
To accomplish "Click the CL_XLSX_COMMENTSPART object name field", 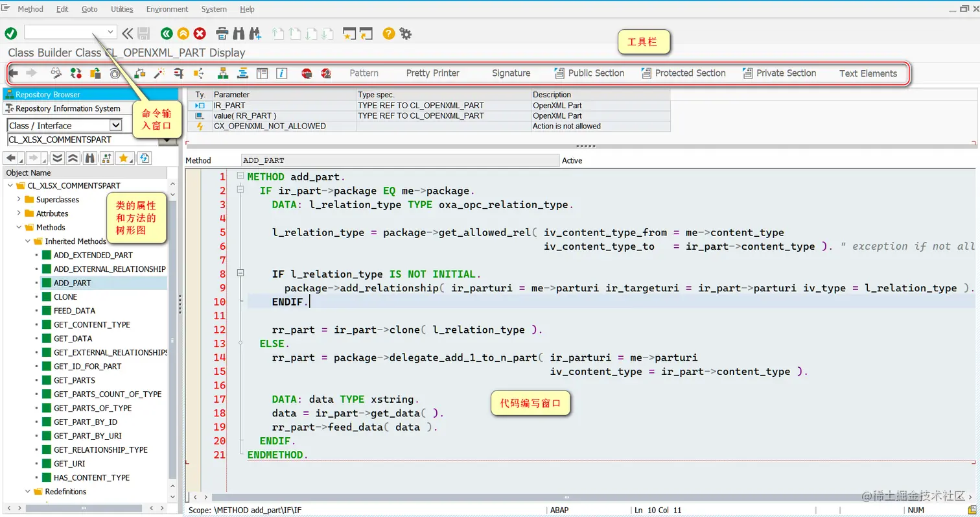I will [x=83, y=139].
